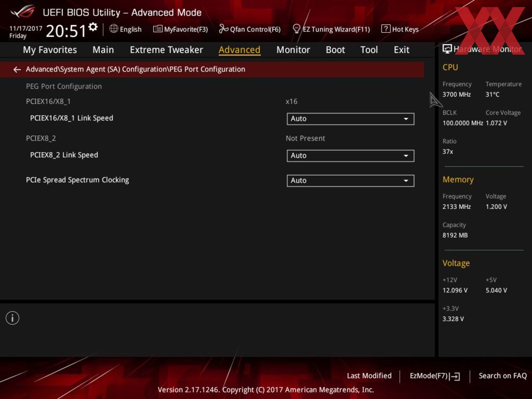Viewport: 532px width, 399px height.
Task: Open the Tool tab
Action: click(x=369, y=50)
